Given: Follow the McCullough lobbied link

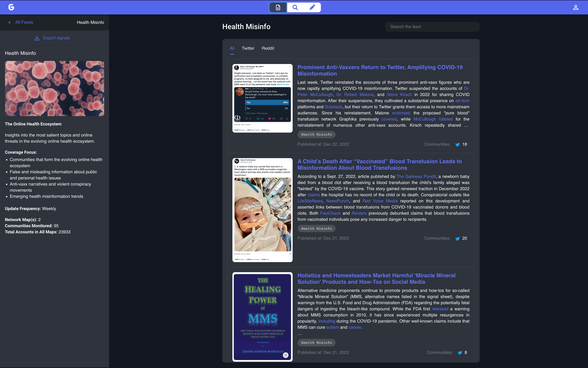Looking at the screenshot, I should (x=433, y=119).
